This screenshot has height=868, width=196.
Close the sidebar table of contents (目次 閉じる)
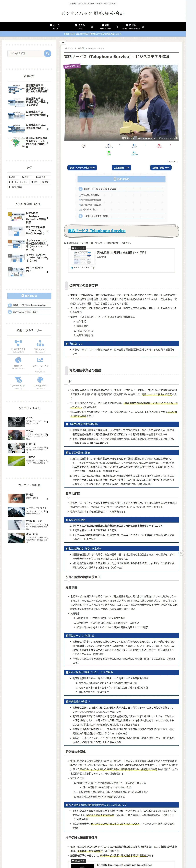[x=29, y=296]
